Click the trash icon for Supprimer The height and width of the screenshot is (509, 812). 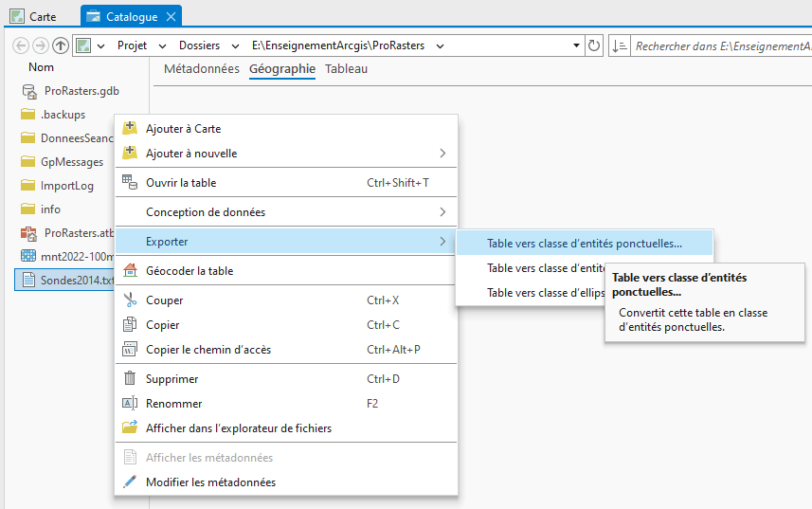tap(130, 379)
